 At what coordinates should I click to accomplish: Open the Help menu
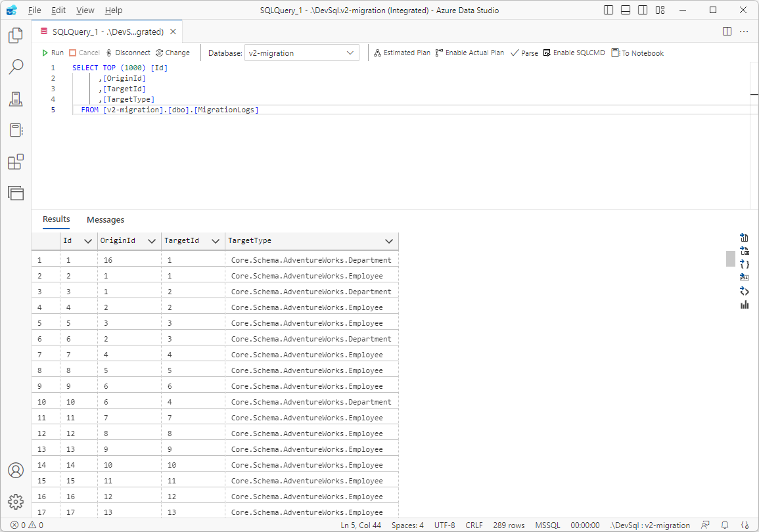114,10
